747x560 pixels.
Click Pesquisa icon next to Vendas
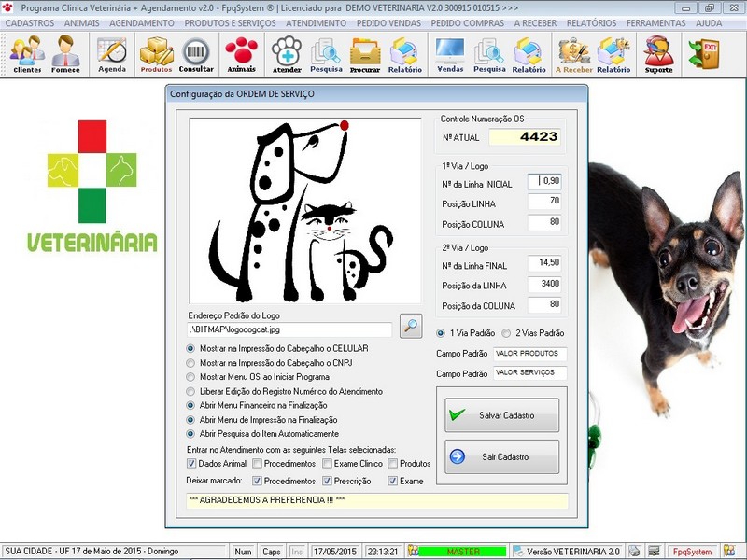(x=488, y=54)
